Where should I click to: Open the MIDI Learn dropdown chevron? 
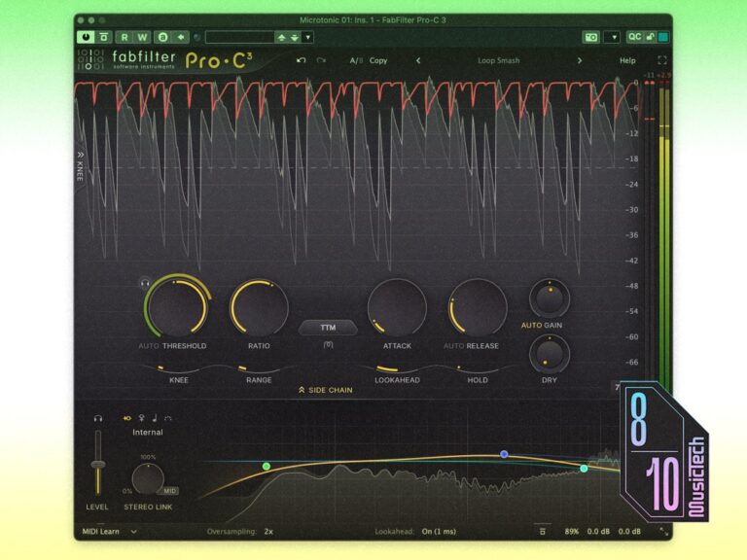coord(134,532)
